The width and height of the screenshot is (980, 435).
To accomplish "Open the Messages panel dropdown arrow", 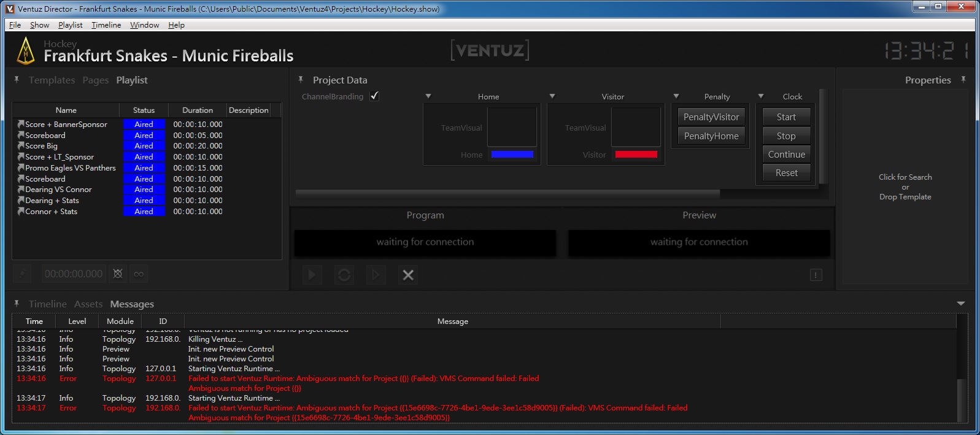I will tap(961, 304).
